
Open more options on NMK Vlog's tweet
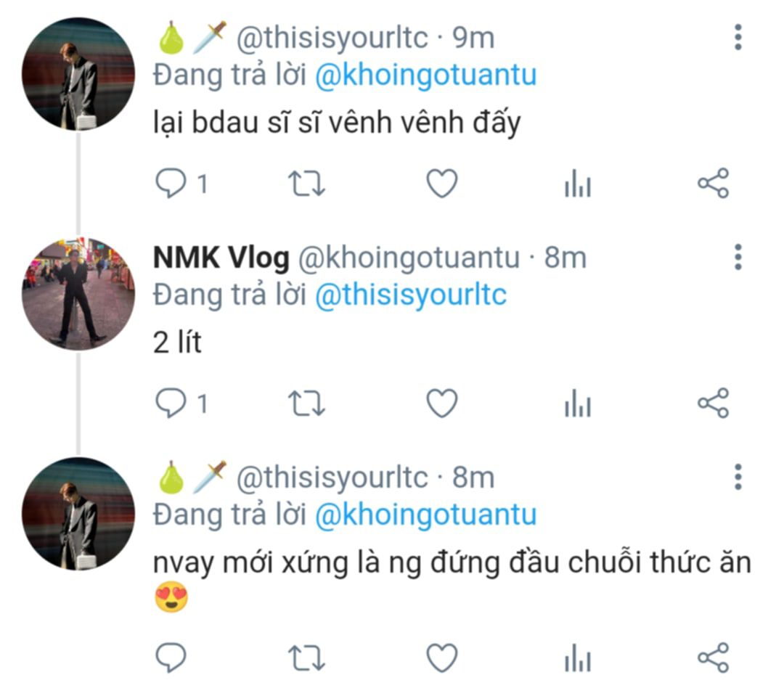click(x=738, y=257)
